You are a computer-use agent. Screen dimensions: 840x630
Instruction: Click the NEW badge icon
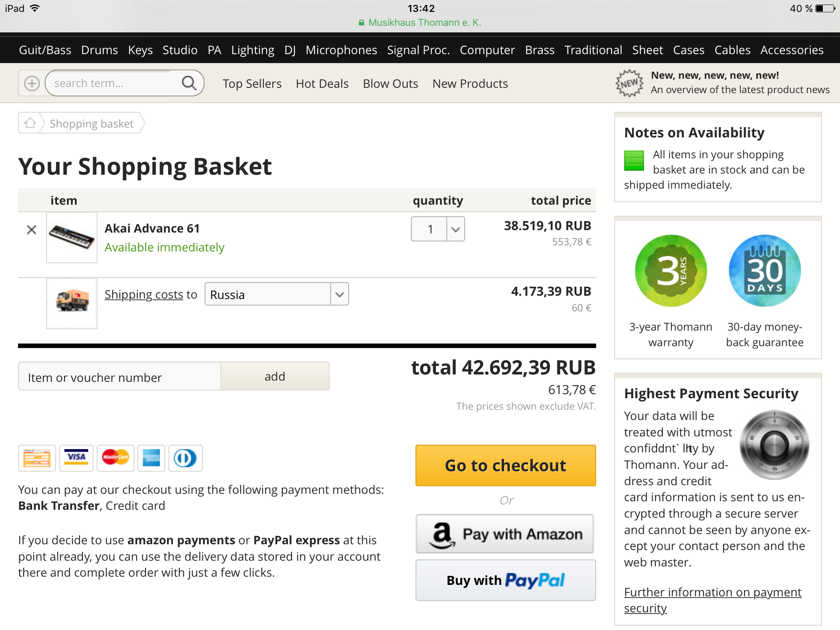pos(629,83)
